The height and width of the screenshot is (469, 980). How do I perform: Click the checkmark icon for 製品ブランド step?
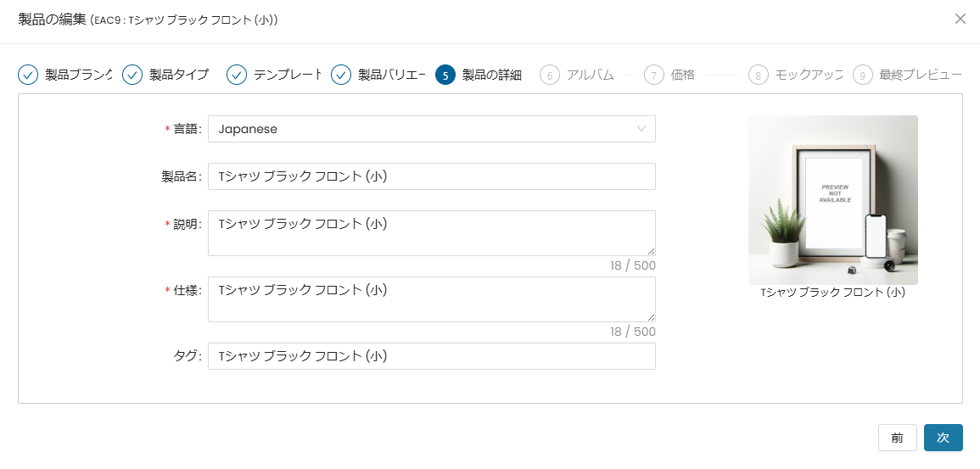[x=28, y=75]
